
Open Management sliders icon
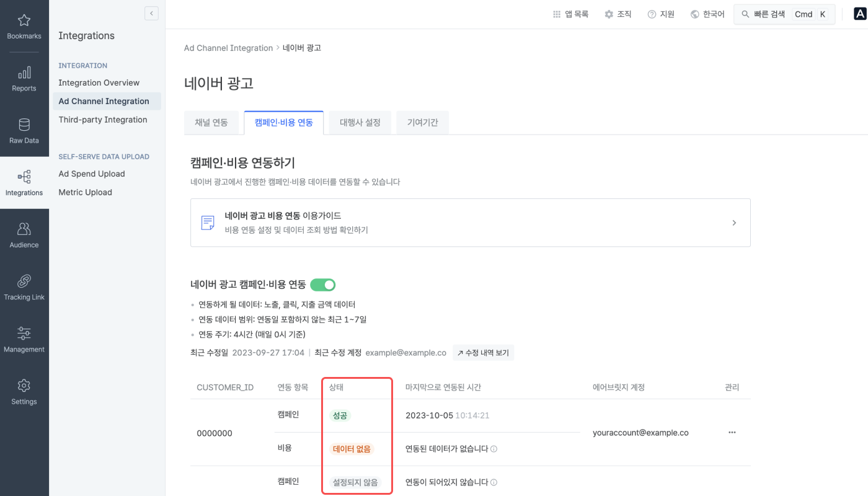tap(24, 334)
